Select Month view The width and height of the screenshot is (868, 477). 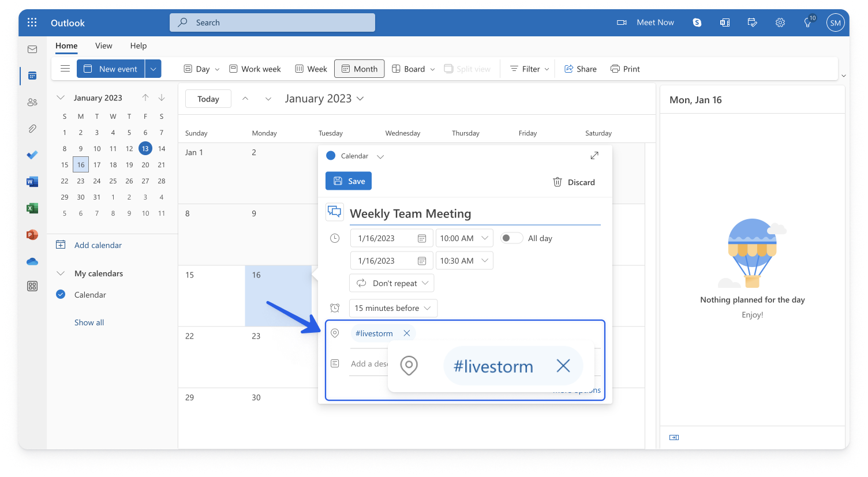[x=360, y=69]
